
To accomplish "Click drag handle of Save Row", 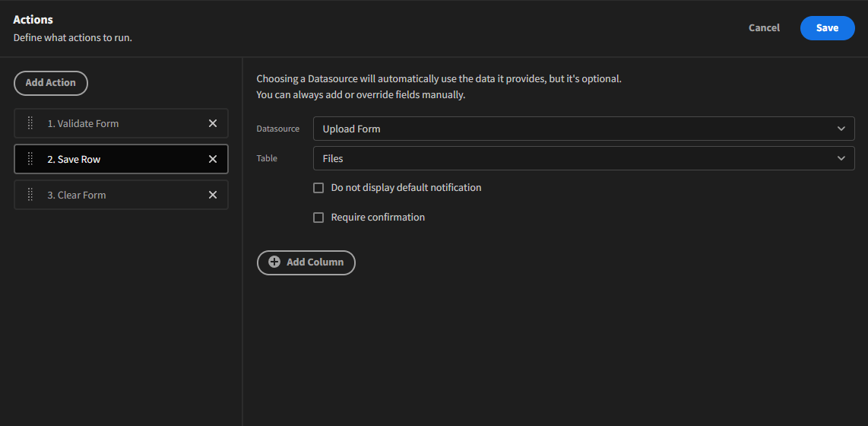I will pyautogui.click(x=30, y=159).
